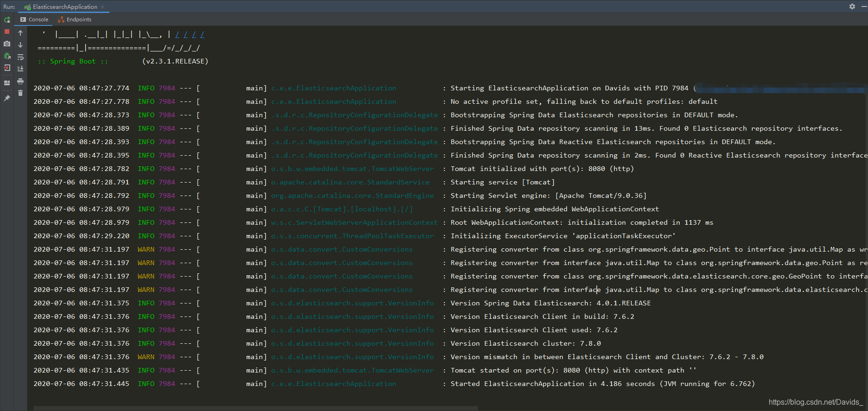
Task: Click timestamp '2020-07-06 08:47:31.445'
Action: coord(82,384)
